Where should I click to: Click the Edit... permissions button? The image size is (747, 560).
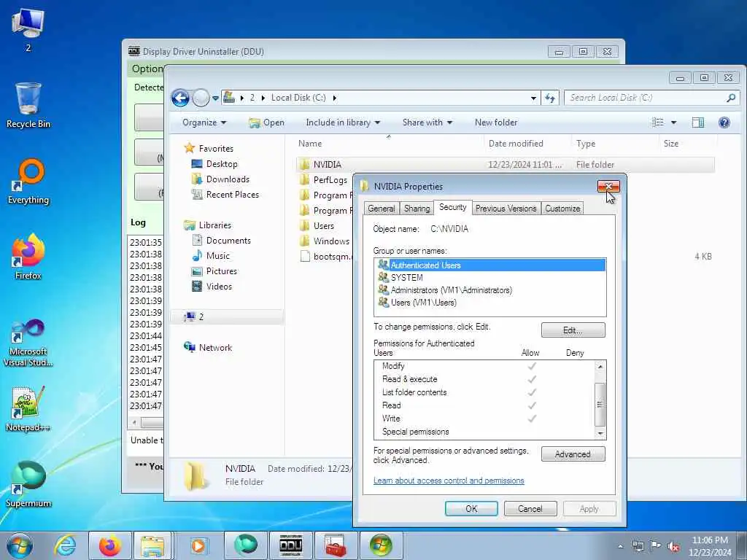[x=573, y=330]
